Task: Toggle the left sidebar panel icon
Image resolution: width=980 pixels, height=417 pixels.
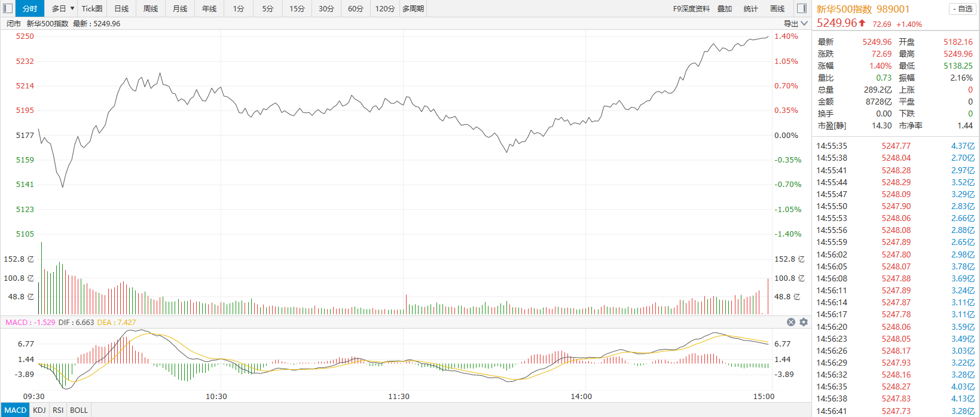Action: tap(8, 8)
